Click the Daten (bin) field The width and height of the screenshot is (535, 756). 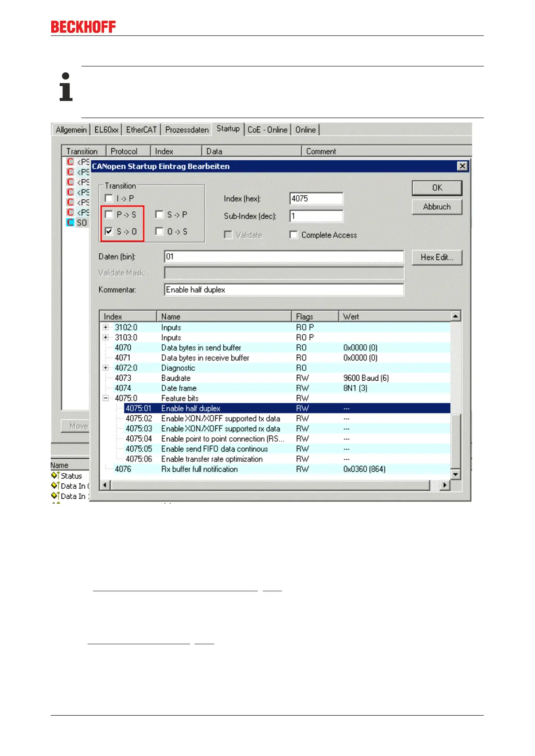point(284,257)
